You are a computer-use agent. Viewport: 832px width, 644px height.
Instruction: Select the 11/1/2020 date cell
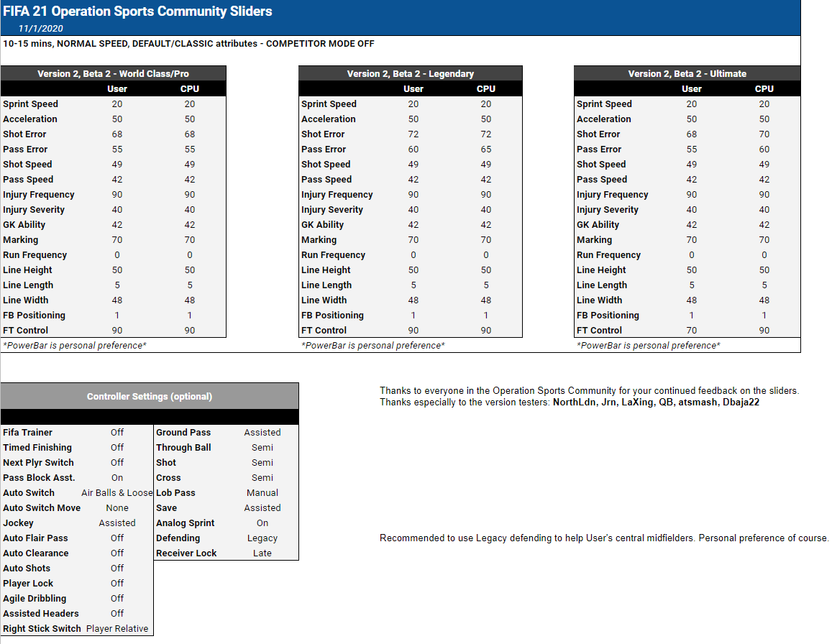pos(42,29)
